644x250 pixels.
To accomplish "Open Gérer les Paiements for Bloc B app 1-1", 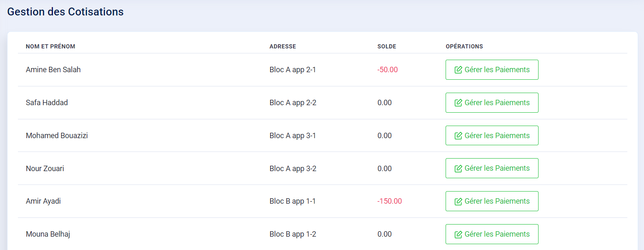I will point(492,201).
